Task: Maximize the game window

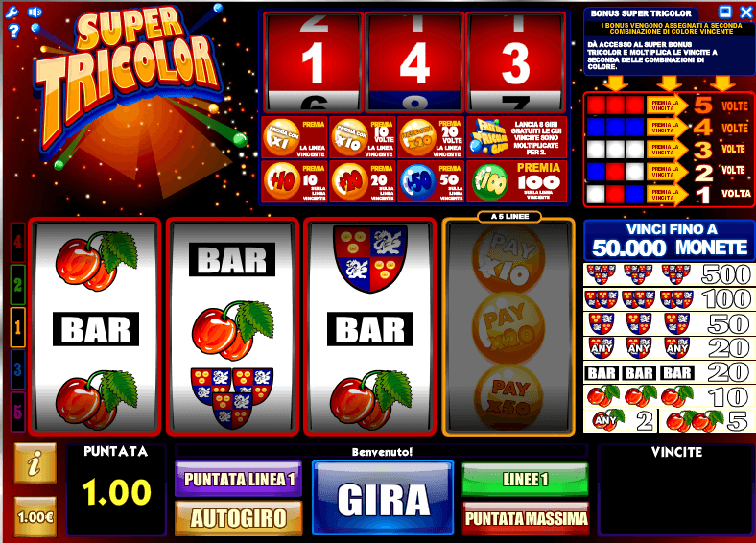Action: [724, 12]
